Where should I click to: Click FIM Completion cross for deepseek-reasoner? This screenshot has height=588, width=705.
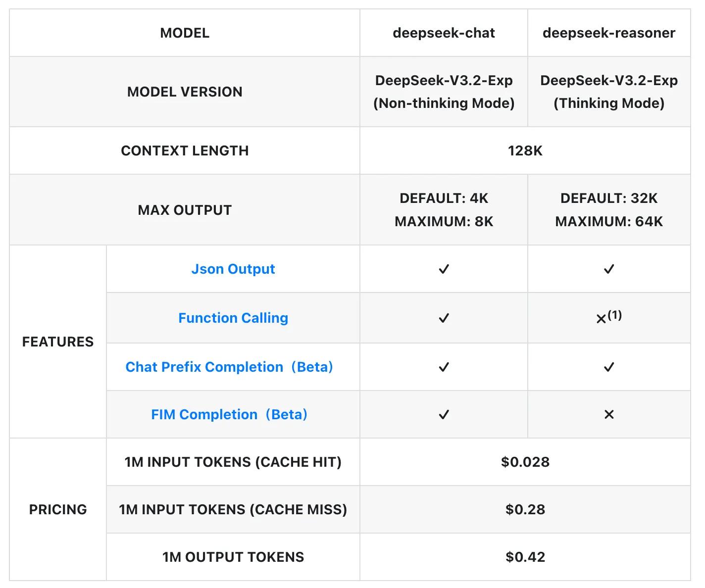coord(608,414)
